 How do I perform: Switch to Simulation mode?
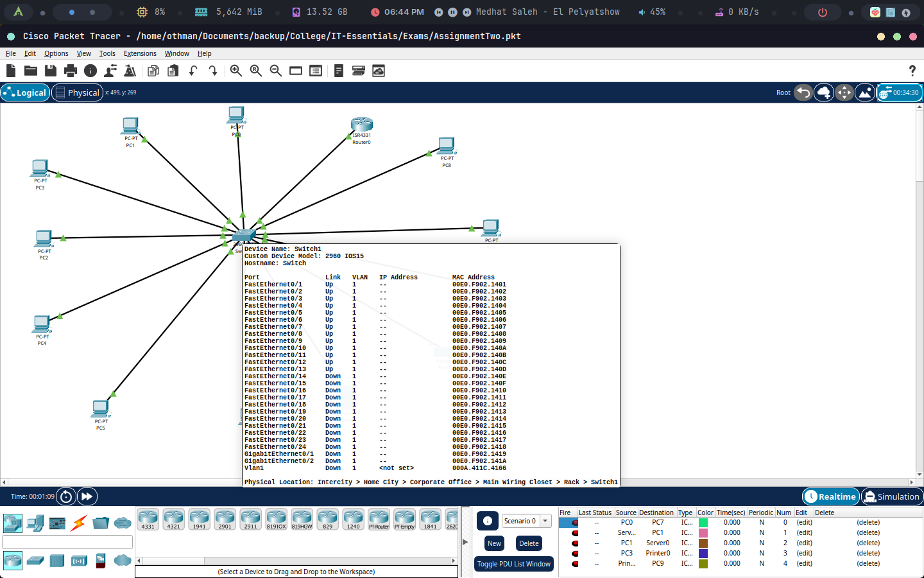click(891, 496)
